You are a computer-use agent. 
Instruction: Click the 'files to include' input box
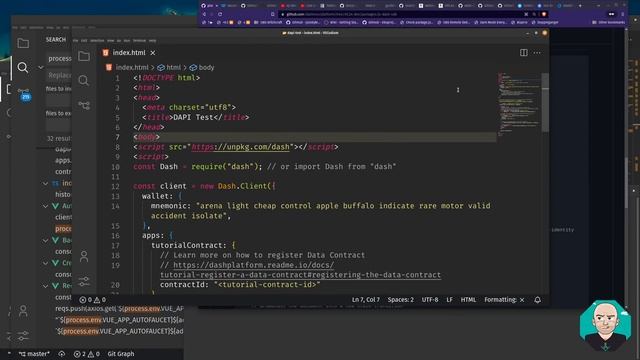(59, 101)
